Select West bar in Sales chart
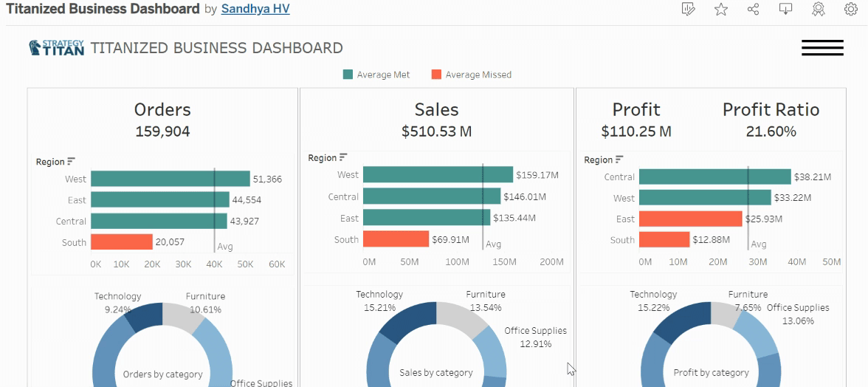The image size is (868, 387). (x=438, y=174)
